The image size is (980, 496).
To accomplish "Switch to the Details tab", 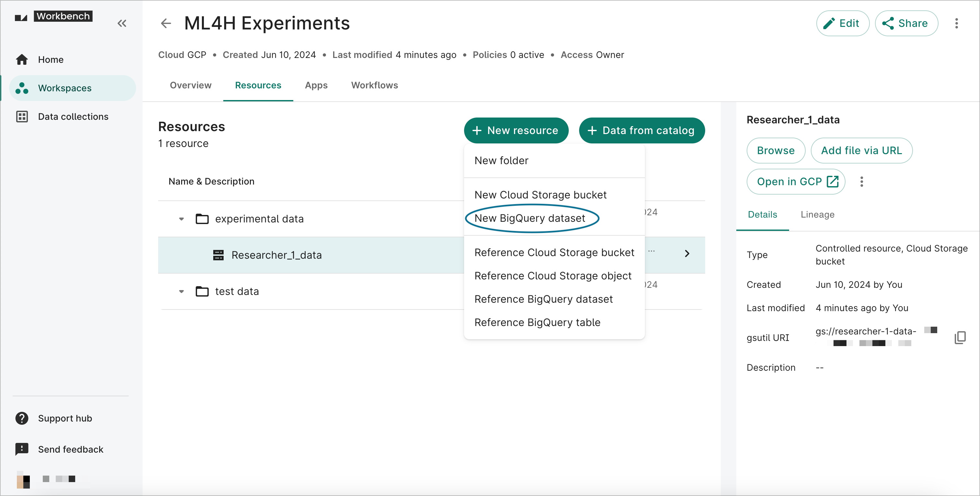I will tap(763, 215).
